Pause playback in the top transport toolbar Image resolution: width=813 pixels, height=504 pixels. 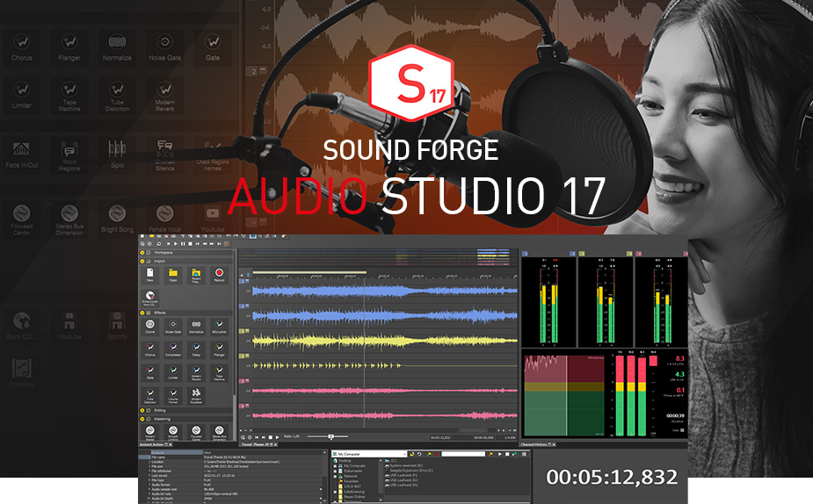183,243
